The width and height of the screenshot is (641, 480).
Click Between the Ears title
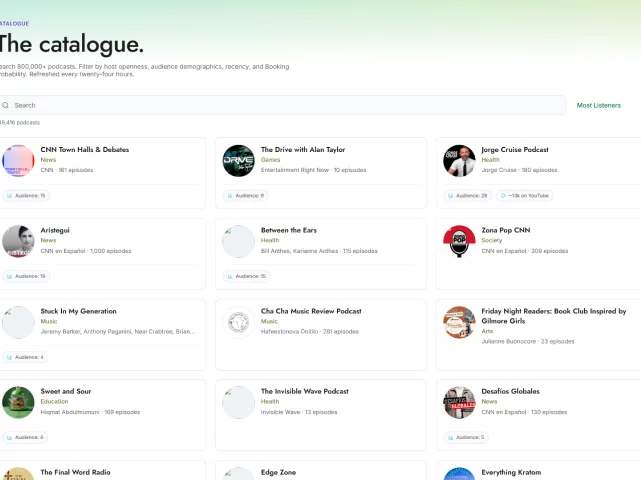289,230
